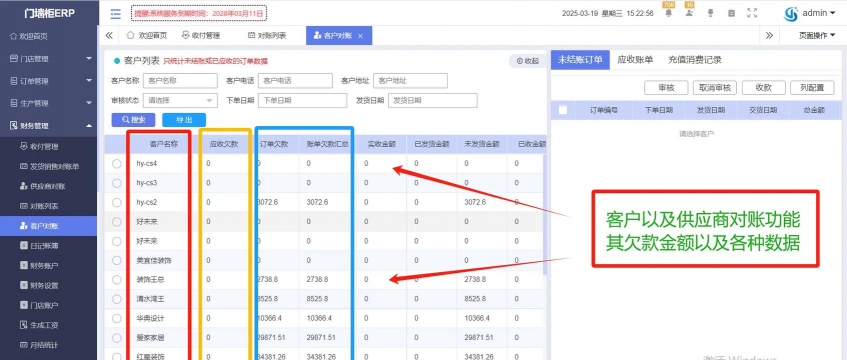This screenshot has height=360, width=847.
Task: Select the radio button for hy-cs4
Action: (117, 164)
